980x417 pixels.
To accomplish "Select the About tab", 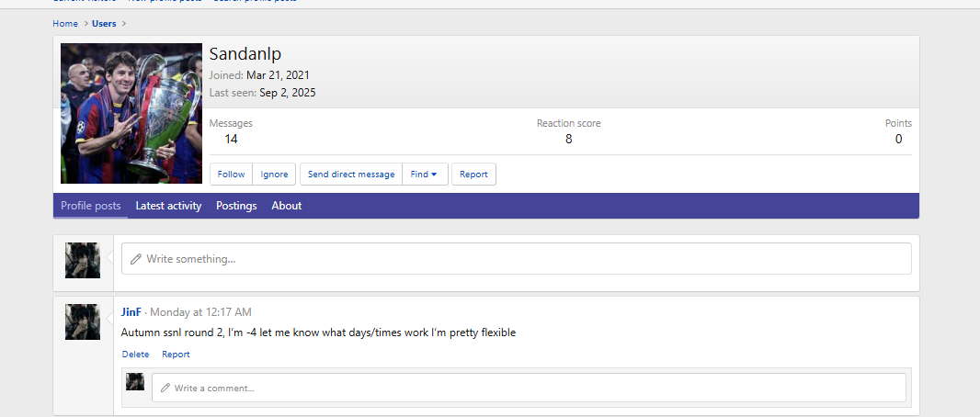I will [x=286, y=206].
